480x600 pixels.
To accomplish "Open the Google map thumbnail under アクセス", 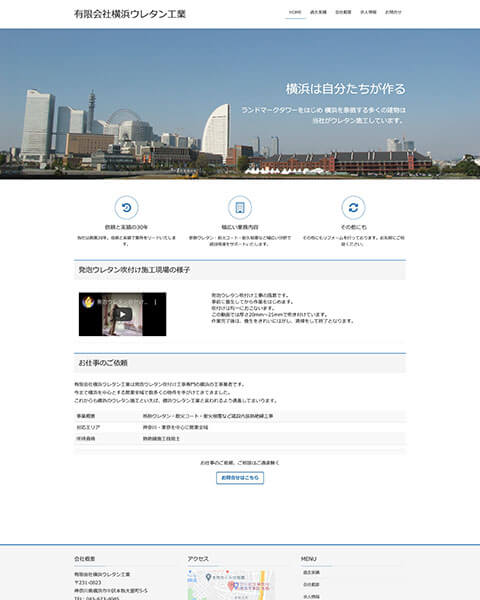I will (230, 585).
